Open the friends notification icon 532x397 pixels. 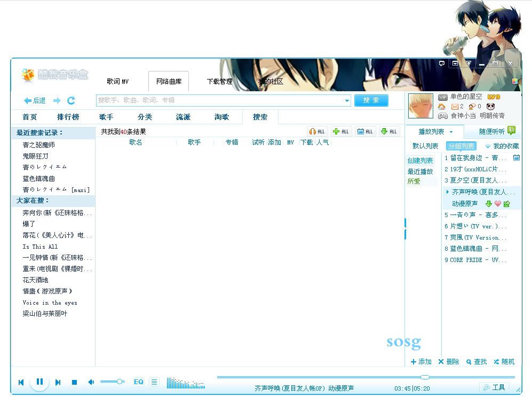(x=472, y=107)
